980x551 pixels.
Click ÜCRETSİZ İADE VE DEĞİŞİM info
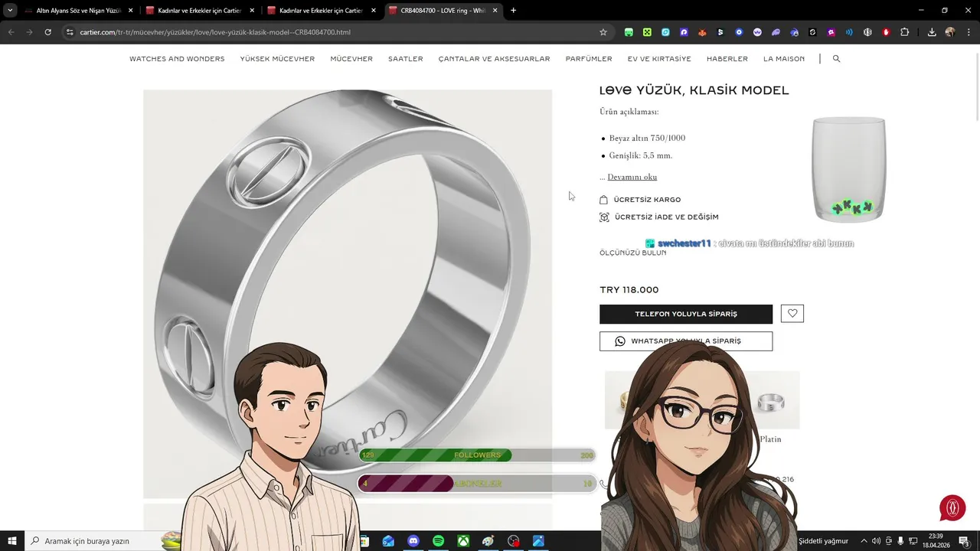click(x=658, y=217)
